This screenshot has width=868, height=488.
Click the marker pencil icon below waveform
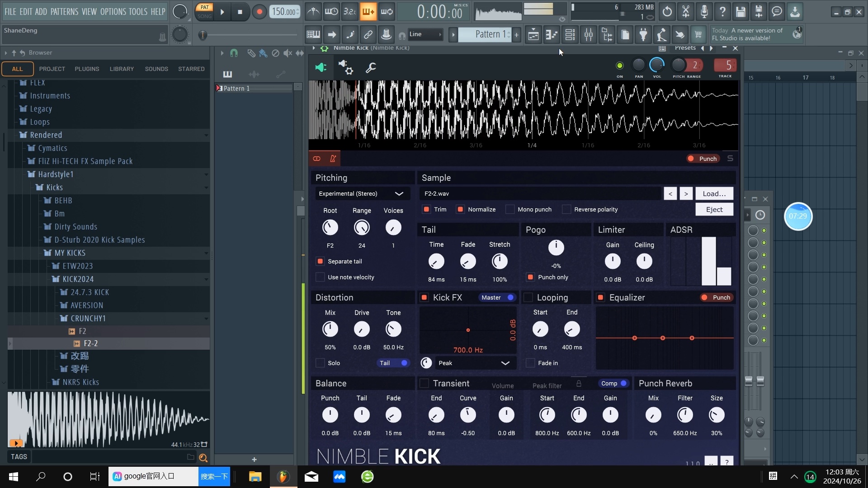333,159
